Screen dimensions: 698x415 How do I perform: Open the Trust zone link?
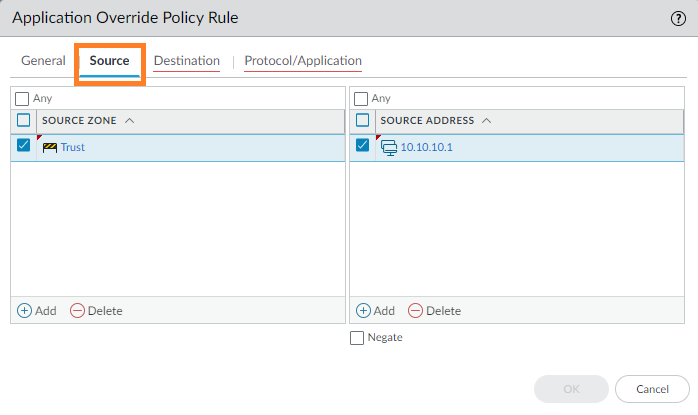pos(72,147)
